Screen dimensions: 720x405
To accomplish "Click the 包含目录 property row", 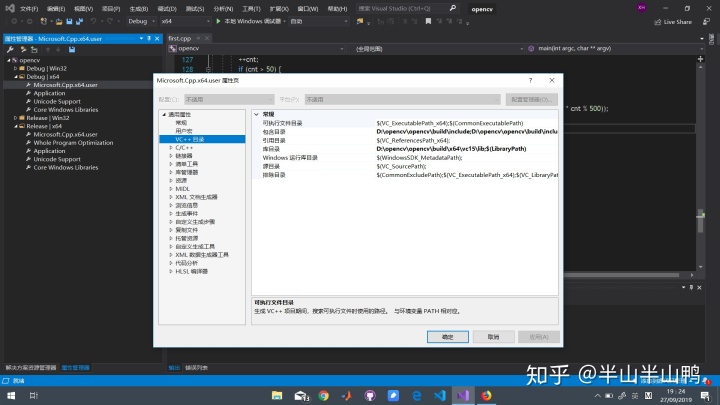I will (x=405, y=132).
